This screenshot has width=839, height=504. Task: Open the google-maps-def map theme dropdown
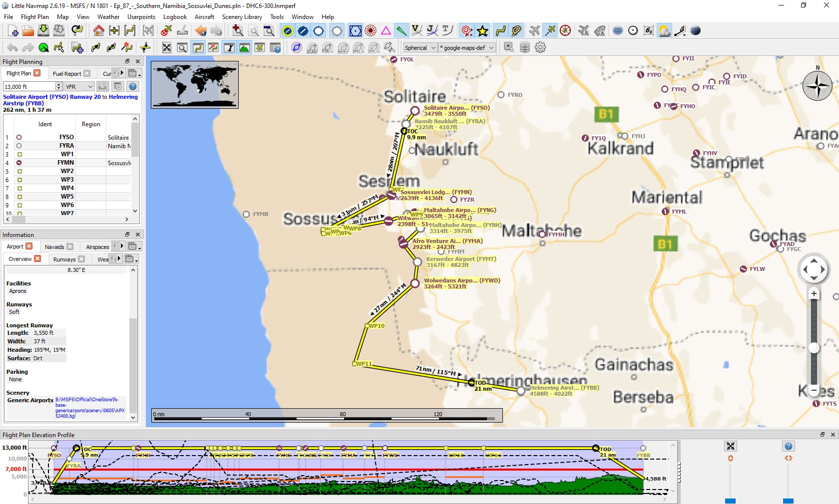pyautogui.click(x=467, y=48)
